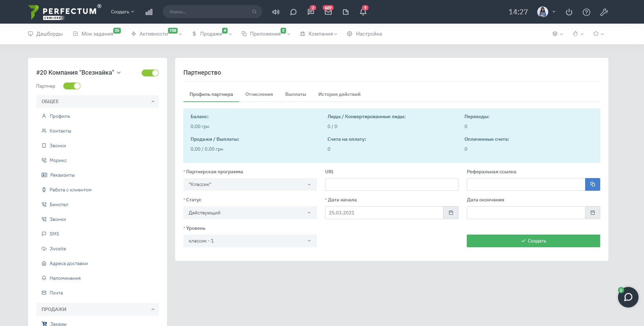Click the bar chart statistics icon
This screenshot has width=644, height=326.
click(149, 12)
